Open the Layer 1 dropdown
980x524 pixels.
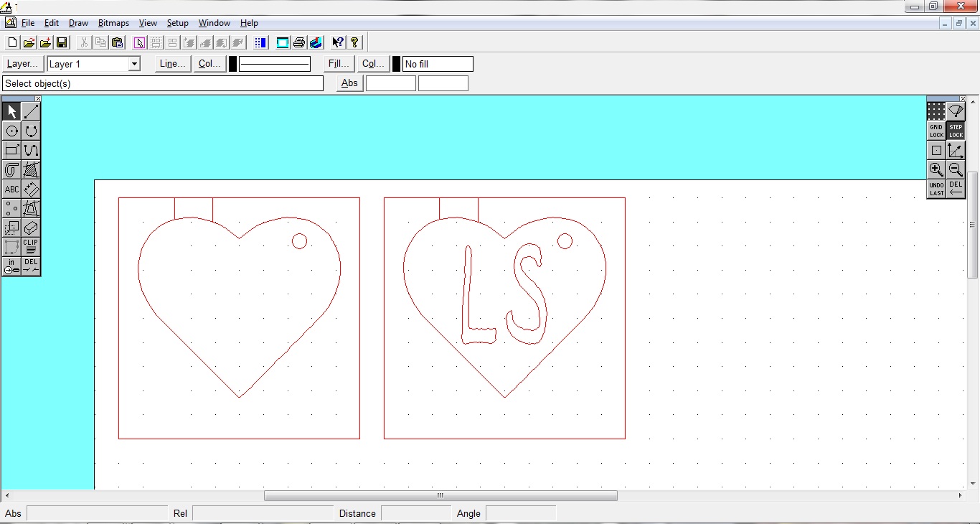tap(134, 64)
